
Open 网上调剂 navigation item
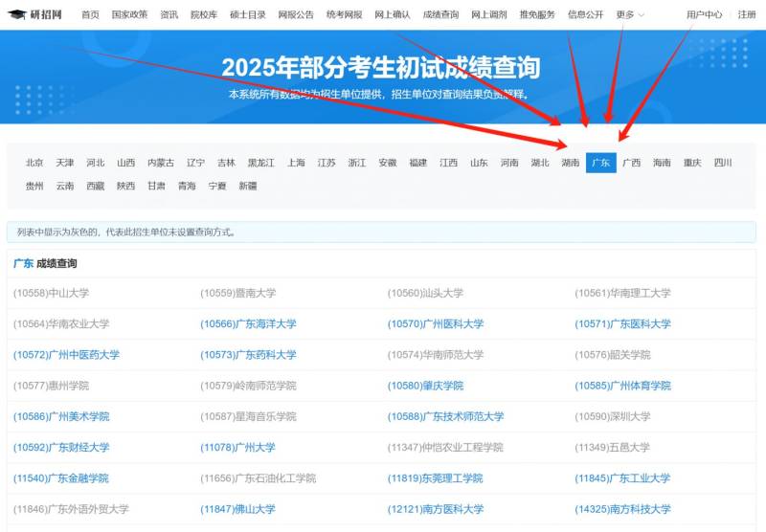[x=489, y=14]
